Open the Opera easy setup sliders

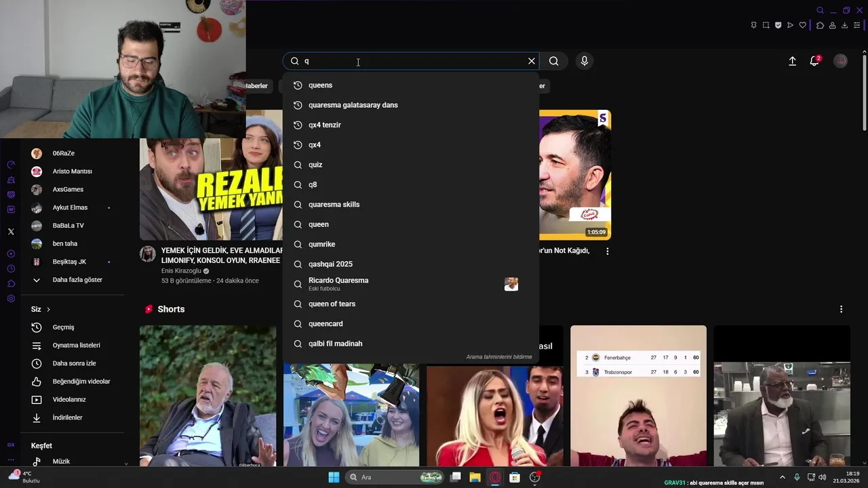pos(856,25)
